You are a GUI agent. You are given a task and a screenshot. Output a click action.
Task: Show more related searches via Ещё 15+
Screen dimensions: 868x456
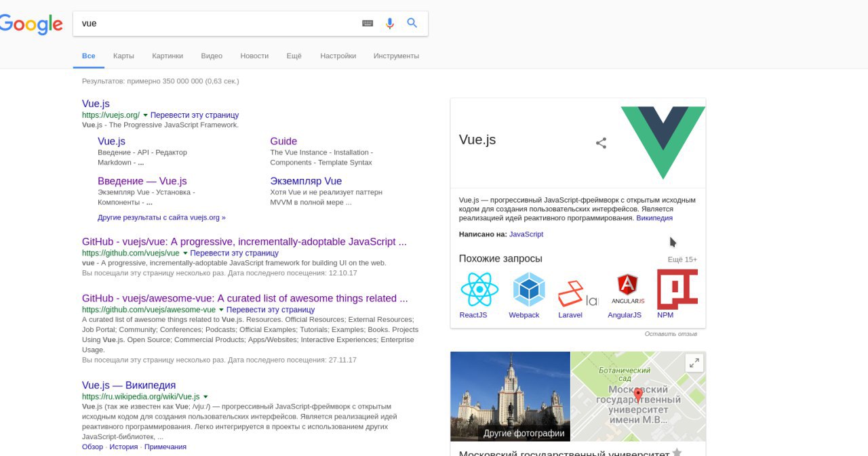682,260
